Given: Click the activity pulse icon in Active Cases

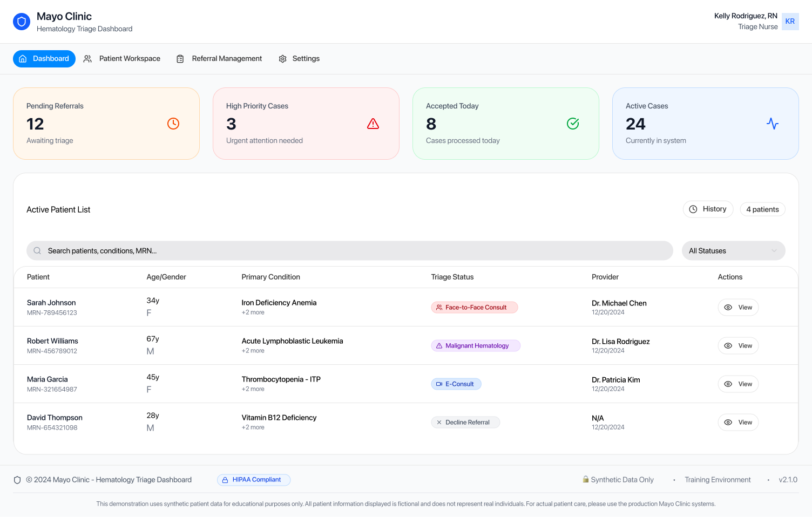Looking at the screenshot, I should (772, 124).
